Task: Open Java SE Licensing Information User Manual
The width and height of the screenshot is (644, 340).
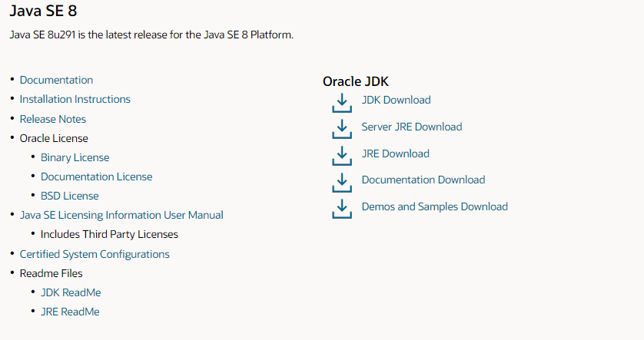Action: point(121,216)
